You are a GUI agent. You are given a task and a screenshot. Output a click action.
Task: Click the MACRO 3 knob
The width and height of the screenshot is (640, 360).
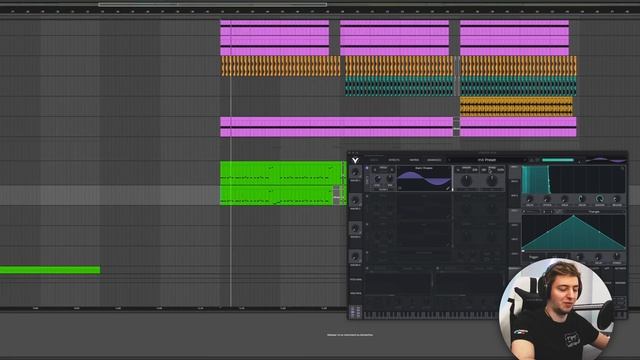coord(355,229)
